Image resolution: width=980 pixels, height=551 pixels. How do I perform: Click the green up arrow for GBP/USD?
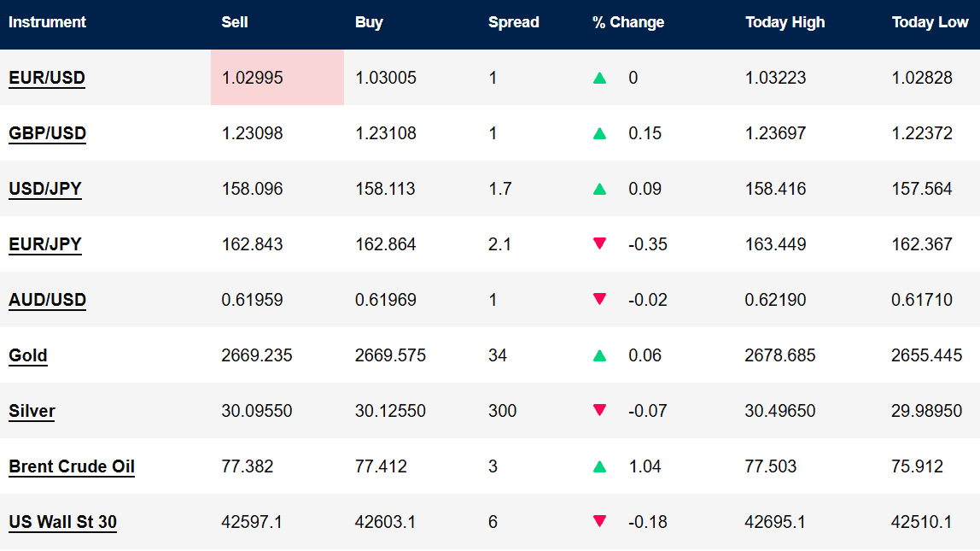(599, 133)
